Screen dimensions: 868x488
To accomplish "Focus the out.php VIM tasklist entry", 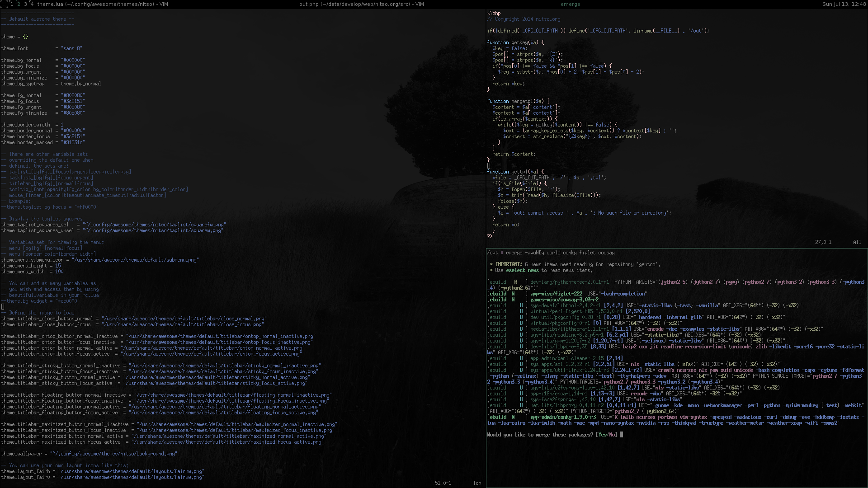I will (x=362, y=4).
